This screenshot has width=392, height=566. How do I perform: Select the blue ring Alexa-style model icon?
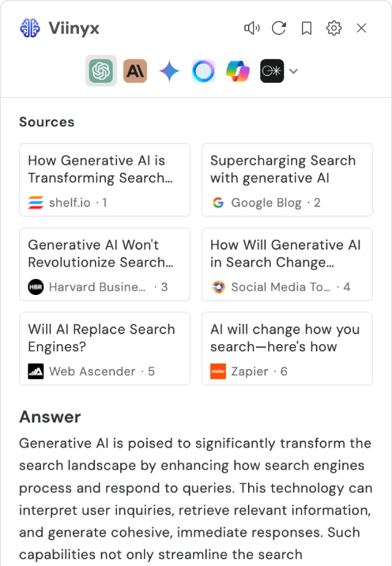[203, 71]
